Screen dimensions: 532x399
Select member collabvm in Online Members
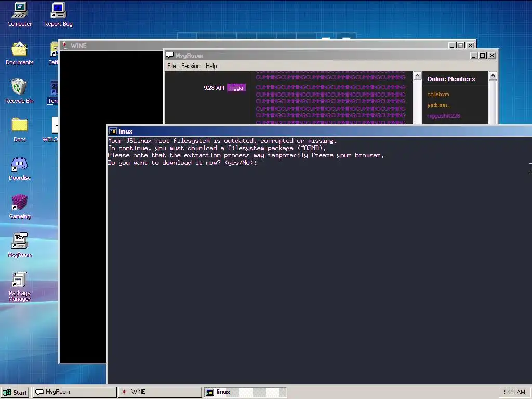pyautogui.click(x=438, y=95)
